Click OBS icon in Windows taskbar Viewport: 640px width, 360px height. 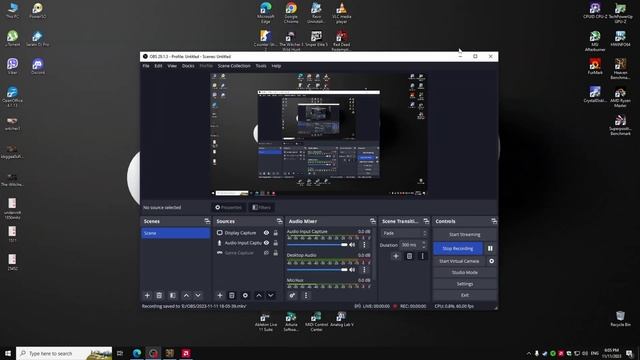(x=153, y=353)
